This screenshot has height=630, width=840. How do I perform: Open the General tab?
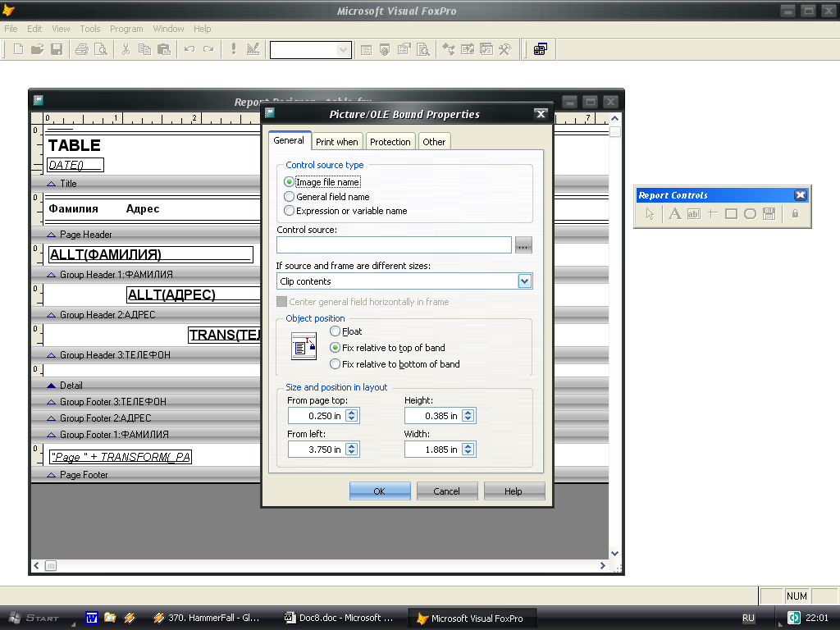289,140
